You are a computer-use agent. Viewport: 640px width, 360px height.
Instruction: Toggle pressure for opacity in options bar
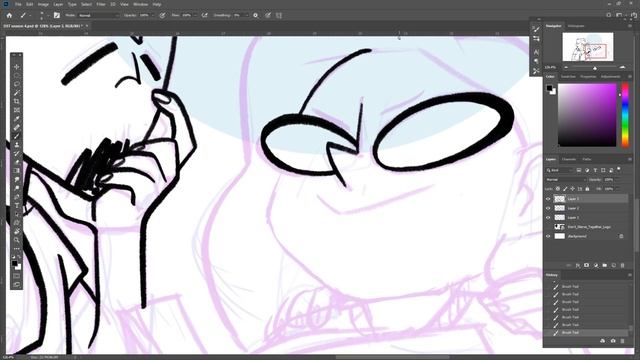pos(162,16)
